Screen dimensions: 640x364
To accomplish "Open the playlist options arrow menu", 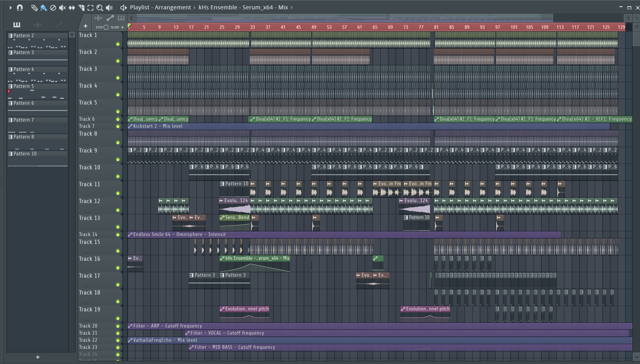I will click(x=10, y=8).
